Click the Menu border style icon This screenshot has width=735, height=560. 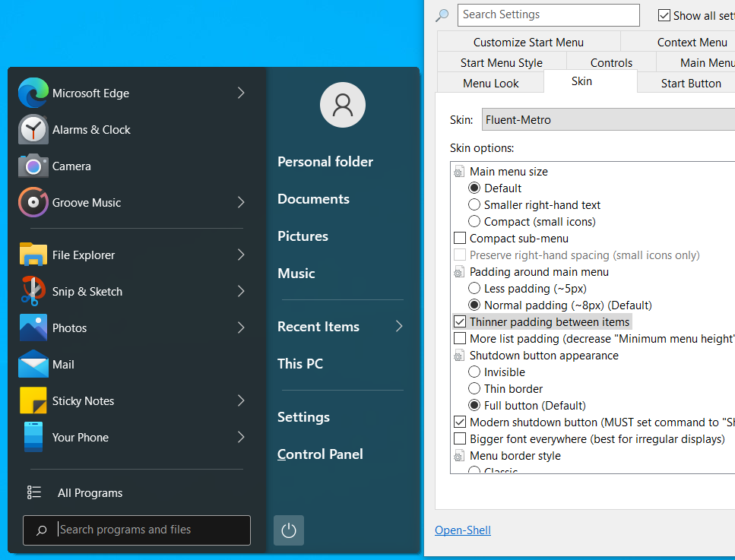(x=459, y=456)
